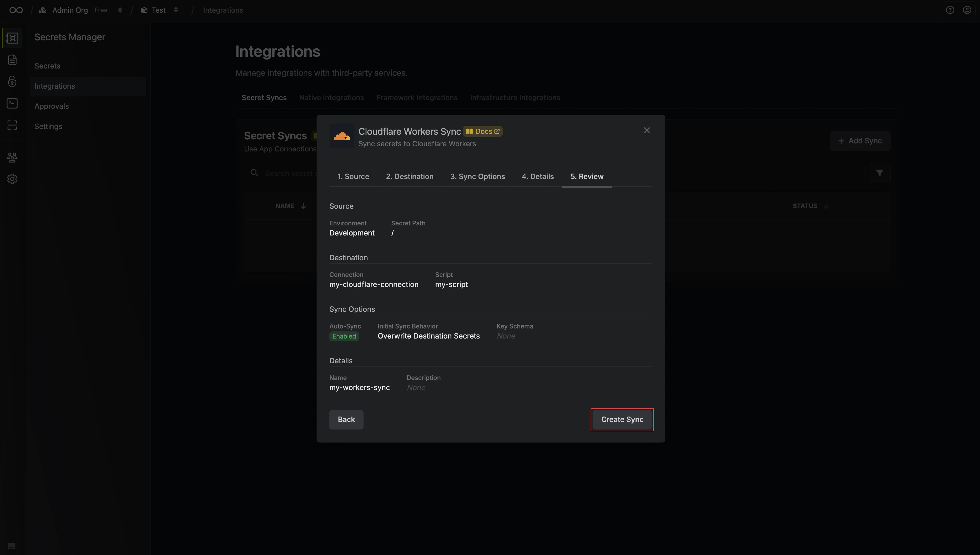Expand the Admin Org organization switcher

click(120, 10)
